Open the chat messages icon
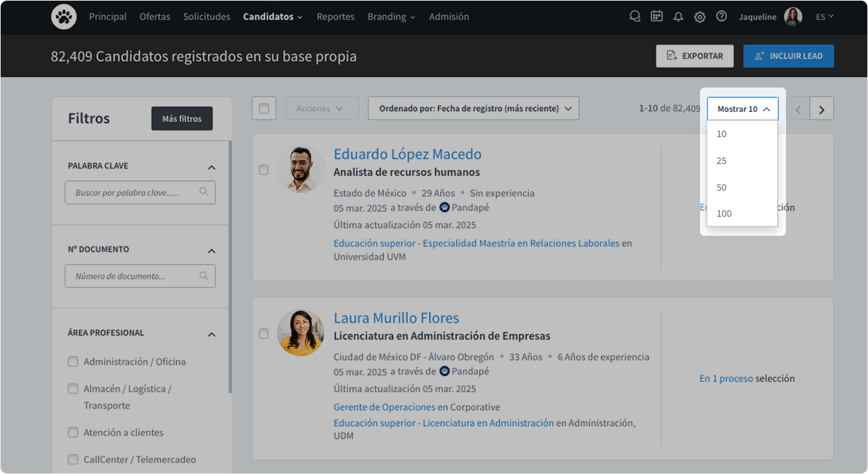The image size is (868, 474). coord(635,16)
